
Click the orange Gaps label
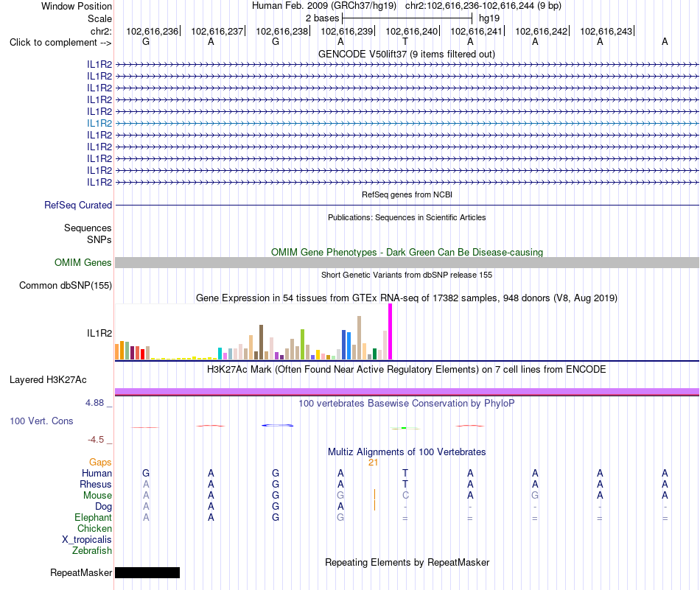100,463
